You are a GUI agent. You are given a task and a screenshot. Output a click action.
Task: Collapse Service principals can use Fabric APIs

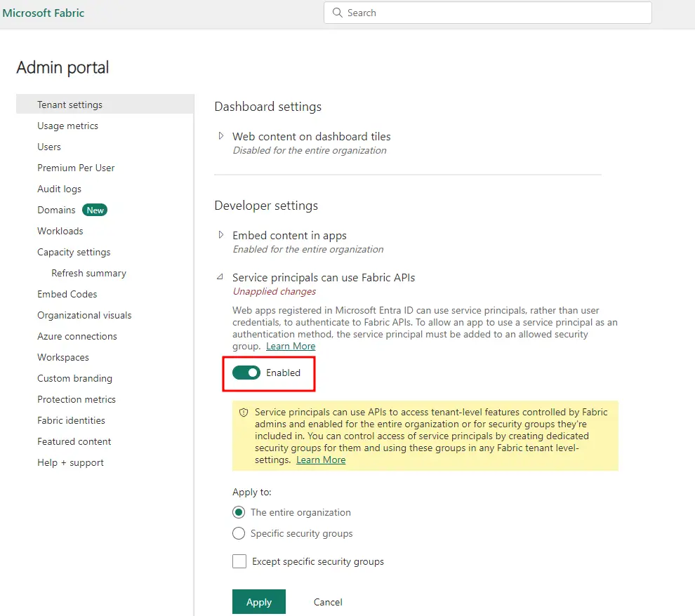(220, 277)
